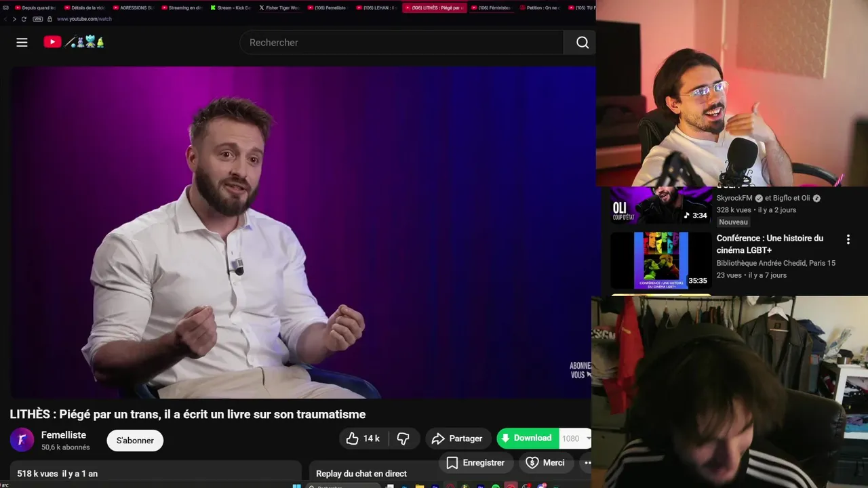Viewport: 868px width, 488px height.
Task: Switch to the (106) LEHAN tab
Action: (377, 7)
